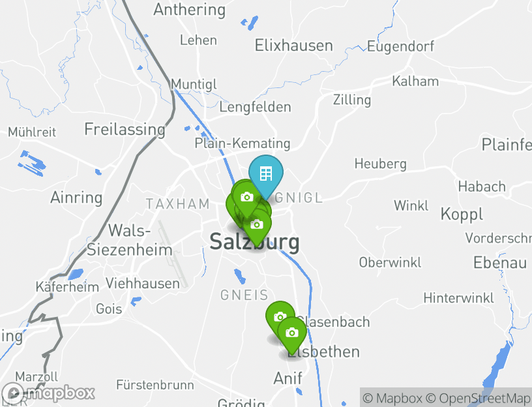This screenshot has width=532, height=407.
Task: Select the Freilassing town label
Action: click(125, 129)
